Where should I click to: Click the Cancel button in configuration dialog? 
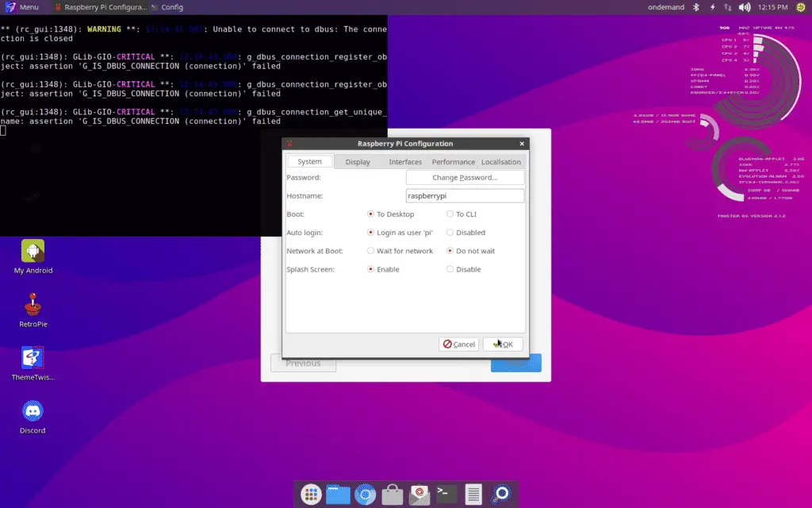point(459,344)
